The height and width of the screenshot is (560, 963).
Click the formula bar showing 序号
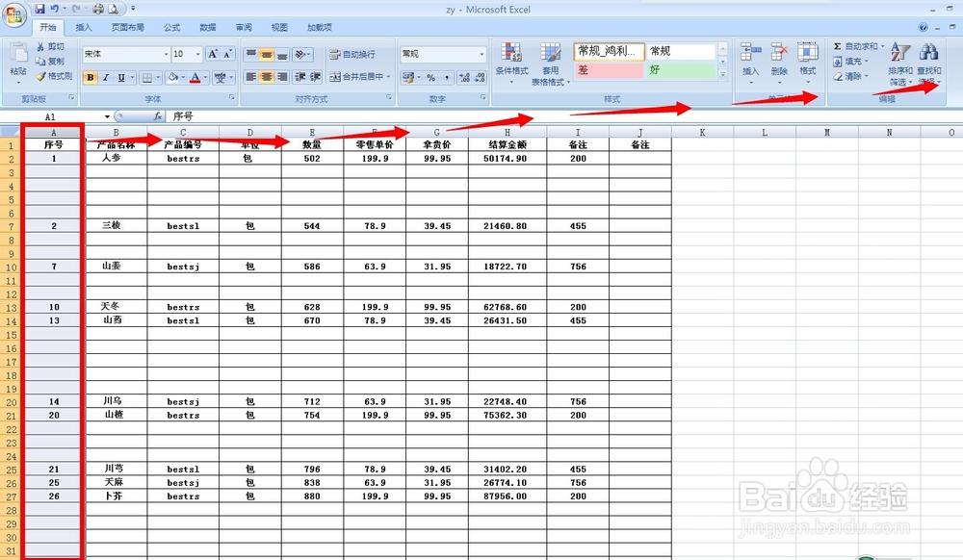click(x=562, y=115)
